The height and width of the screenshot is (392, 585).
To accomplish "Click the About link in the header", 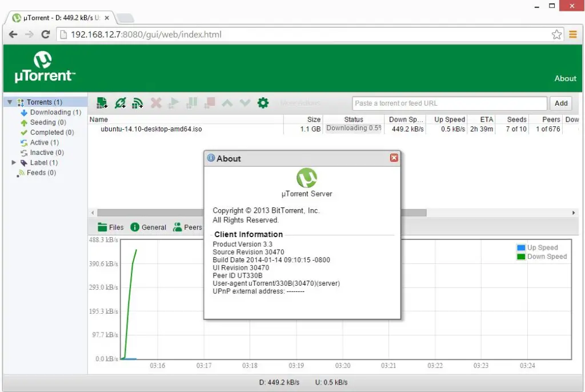I will point(565,78).
